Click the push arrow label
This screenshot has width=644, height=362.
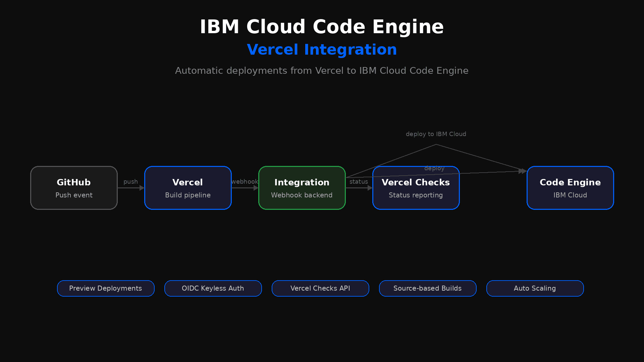tap(130, 182)
